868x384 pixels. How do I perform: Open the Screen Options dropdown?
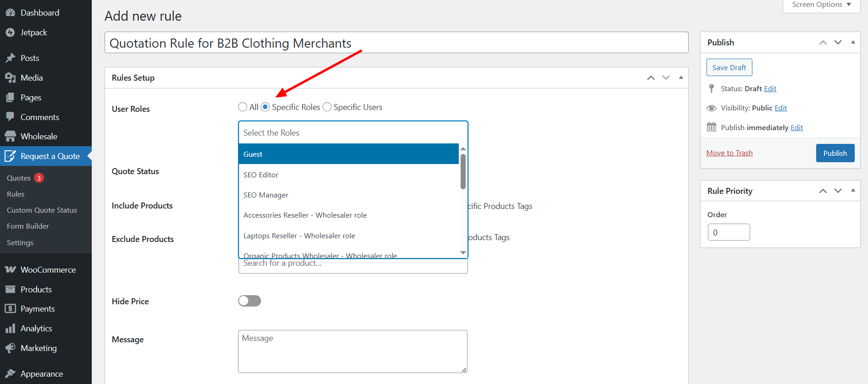(x=821, y=5)
